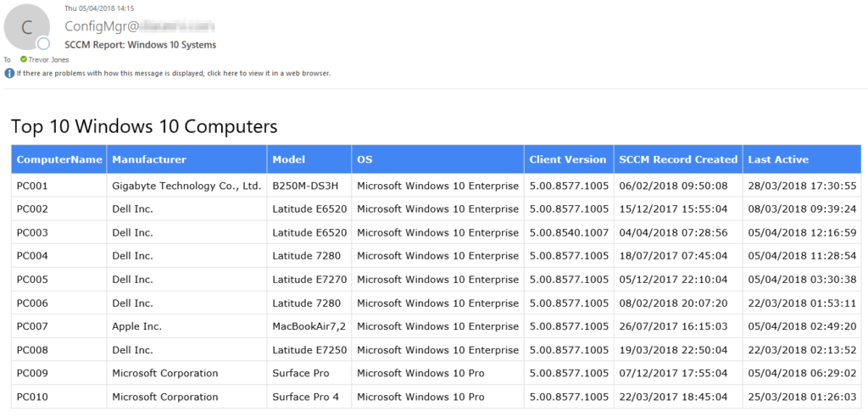Click record created 15/12/2017 15:55:04
Image resolution: width=868 pixels, height=417 pixels.
tap(678, 209)
